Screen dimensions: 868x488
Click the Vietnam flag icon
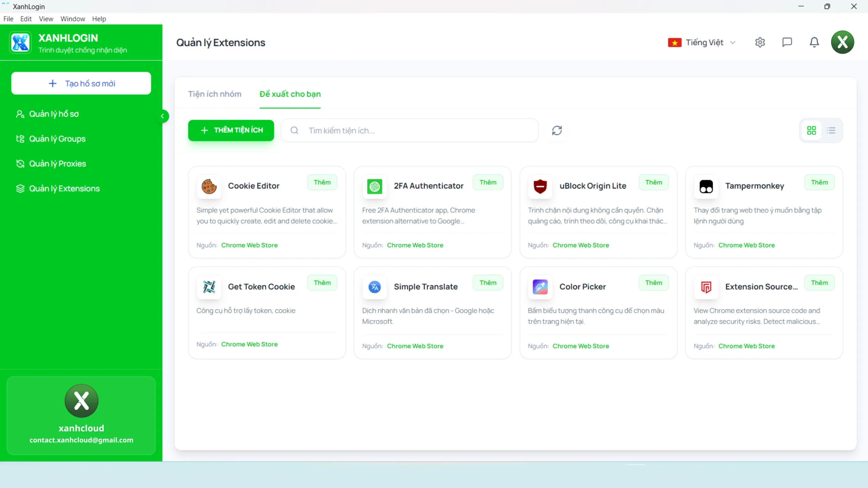pyautogui.click(x=675, y=43)
